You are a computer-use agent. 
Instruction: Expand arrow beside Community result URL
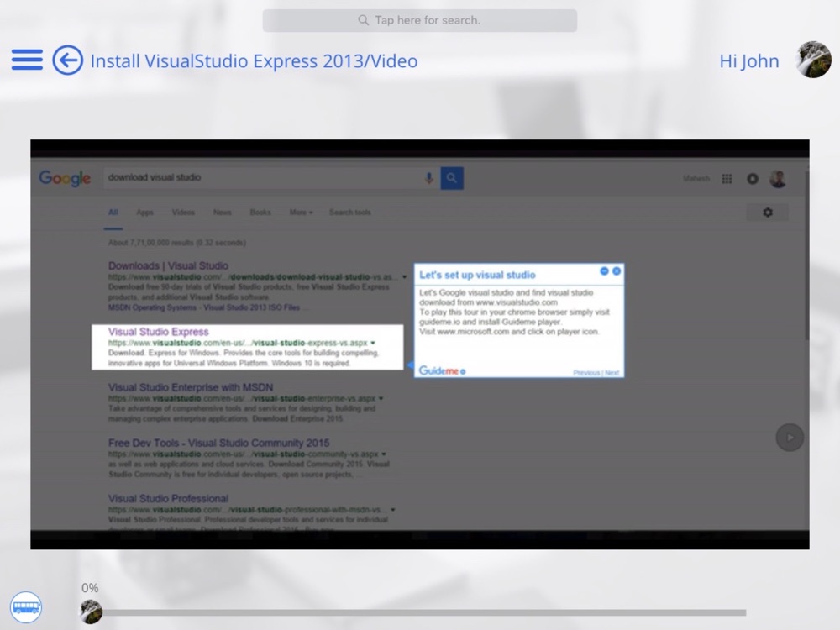[x=384, y=454]
